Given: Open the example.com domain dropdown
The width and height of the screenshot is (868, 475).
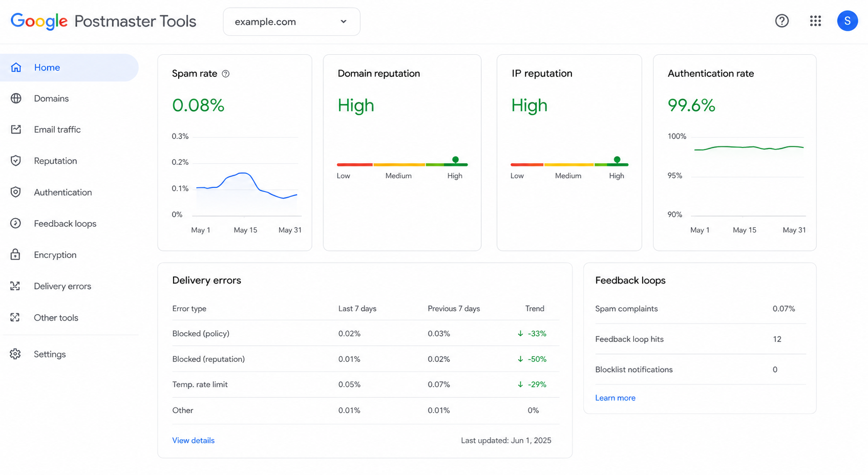Looking at the screenshot, I should 291,21.
